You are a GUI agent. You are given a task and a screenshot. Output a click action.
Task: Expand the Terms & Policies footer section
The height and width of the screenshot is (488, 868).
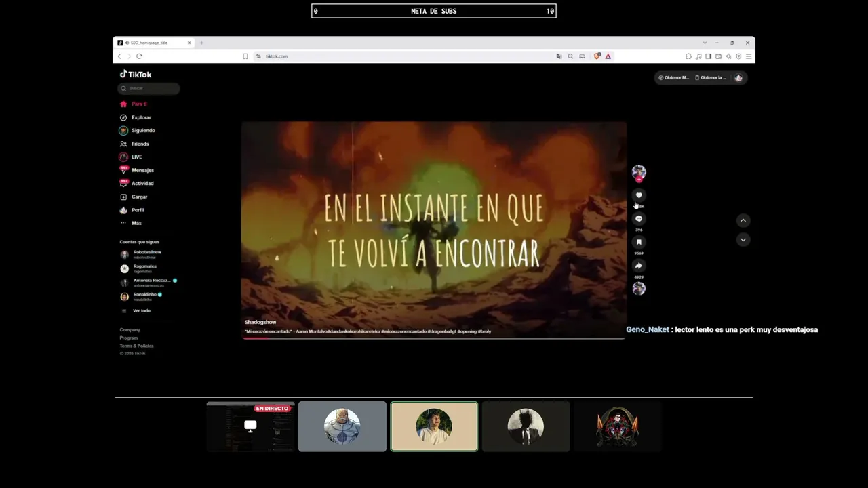[x=136, y=346]
